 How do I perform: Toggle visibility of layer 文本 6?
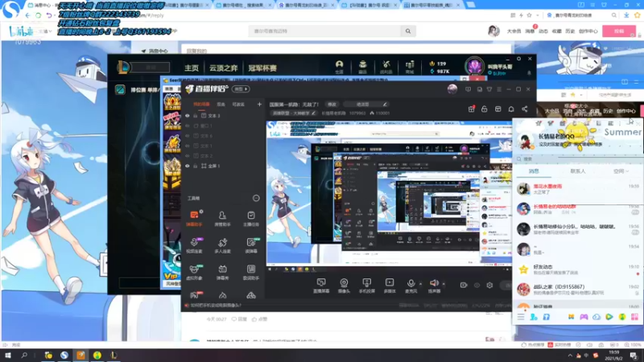click(188, 136)
